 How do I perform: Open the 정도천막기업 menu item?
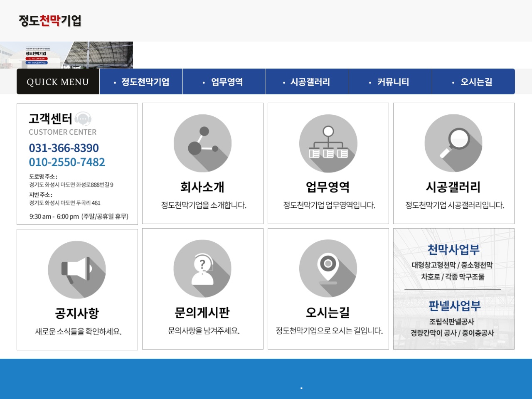pyautogui.click(x=141, y=82)
